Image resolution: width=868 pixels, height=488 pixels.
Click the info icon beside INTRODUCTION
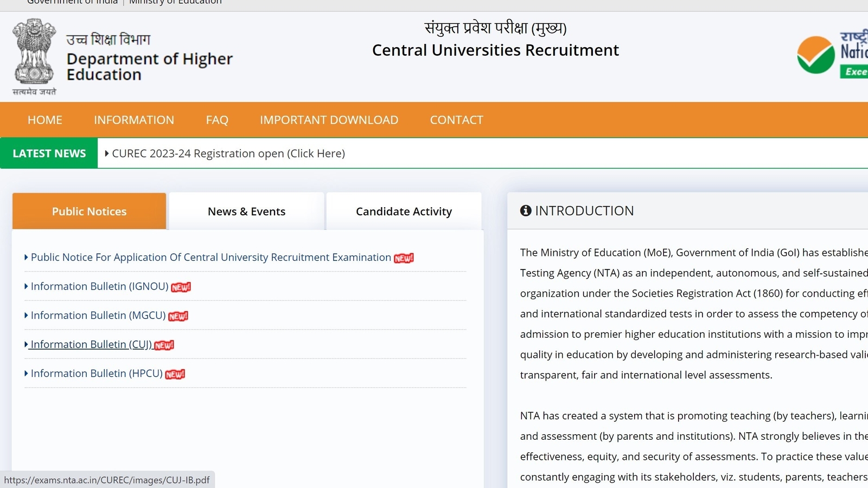[x=526, y=210]
